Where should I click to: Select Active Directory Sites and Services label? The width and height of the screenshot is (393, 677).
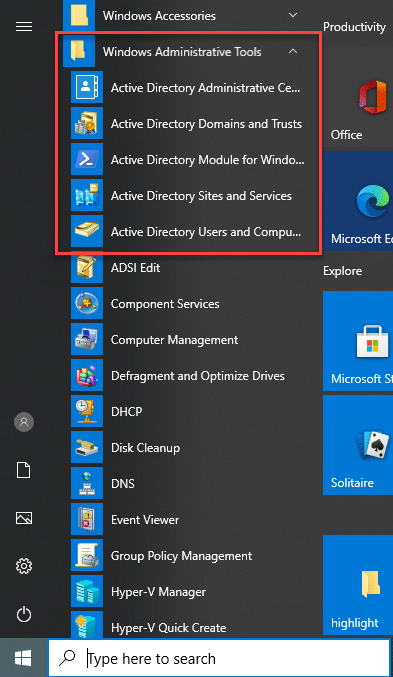coord(201,196)
